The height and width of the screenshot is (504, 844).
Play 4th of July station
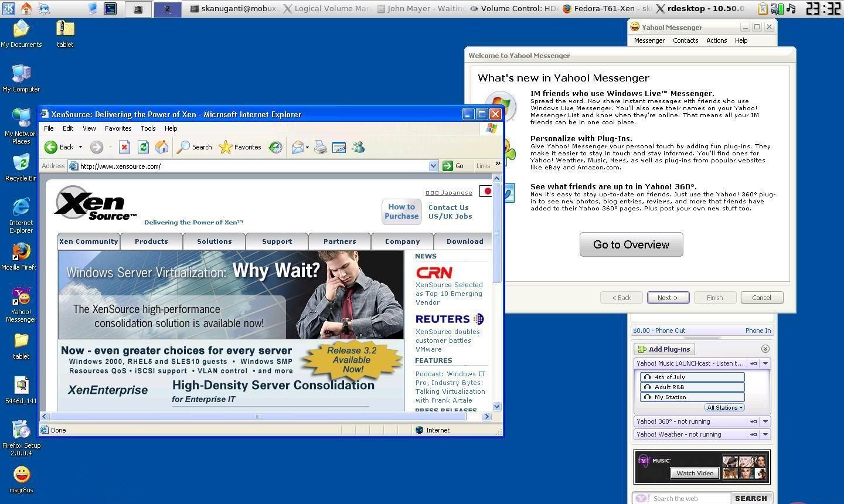pos(692,377)
